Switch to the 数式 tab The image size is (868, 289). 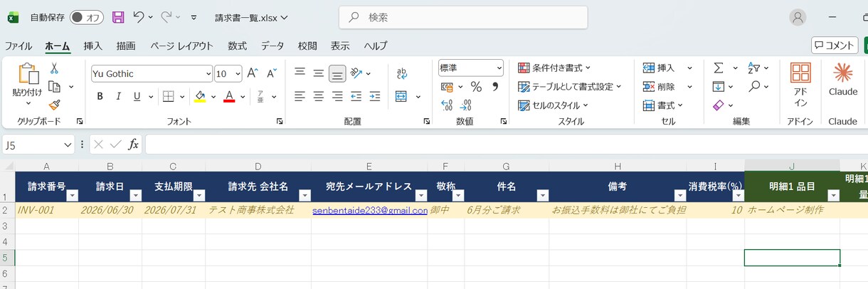tap(238, 46)
